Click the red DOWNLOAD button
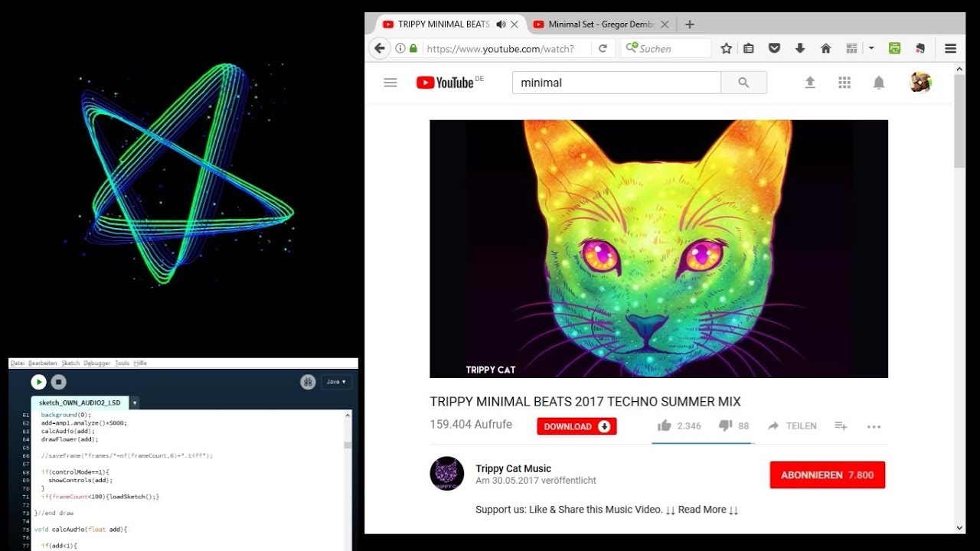 point(577,426)
